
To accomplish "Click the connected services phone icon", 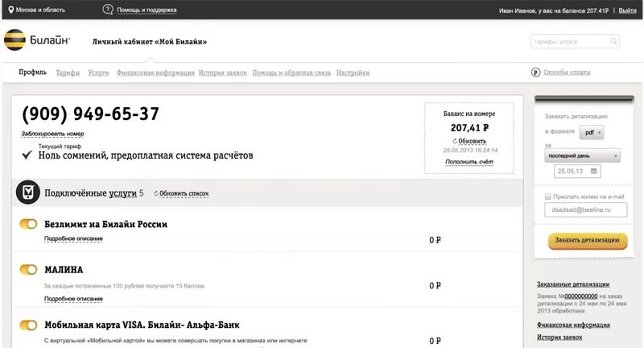I will pyautogui.click(x=28, y=193).
